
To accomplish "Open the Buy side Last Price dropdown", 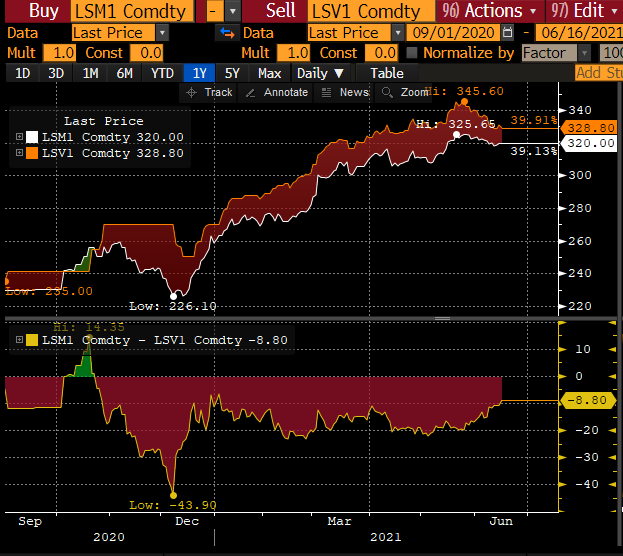I will click(161, 33).
